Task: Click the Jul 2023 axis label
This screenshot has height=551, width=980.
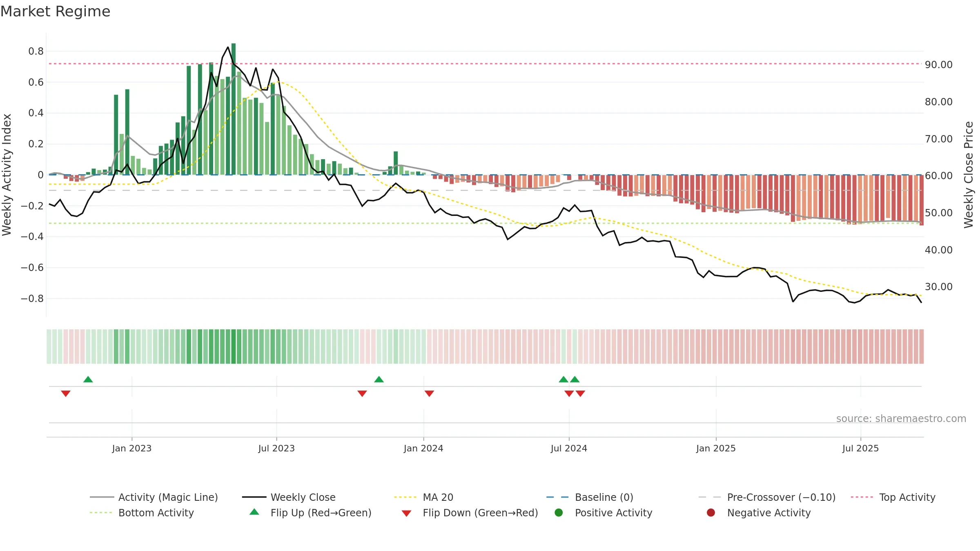Action: point(276,448)
